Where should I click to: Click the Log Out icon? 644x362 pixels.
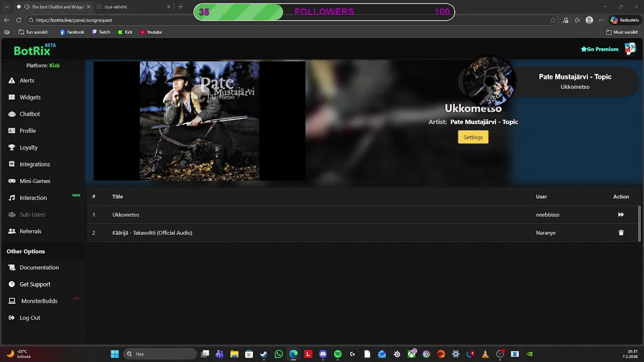[x=12, y=318]
